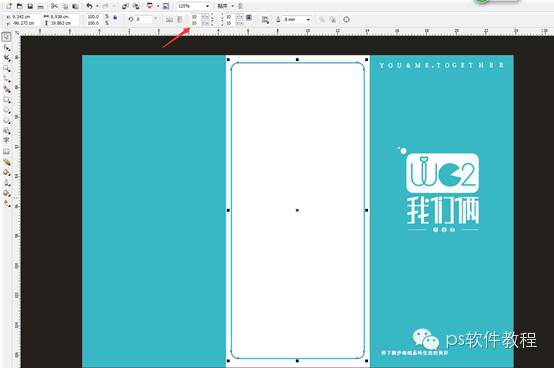Click the right-middle selection handle

point(366,210)
